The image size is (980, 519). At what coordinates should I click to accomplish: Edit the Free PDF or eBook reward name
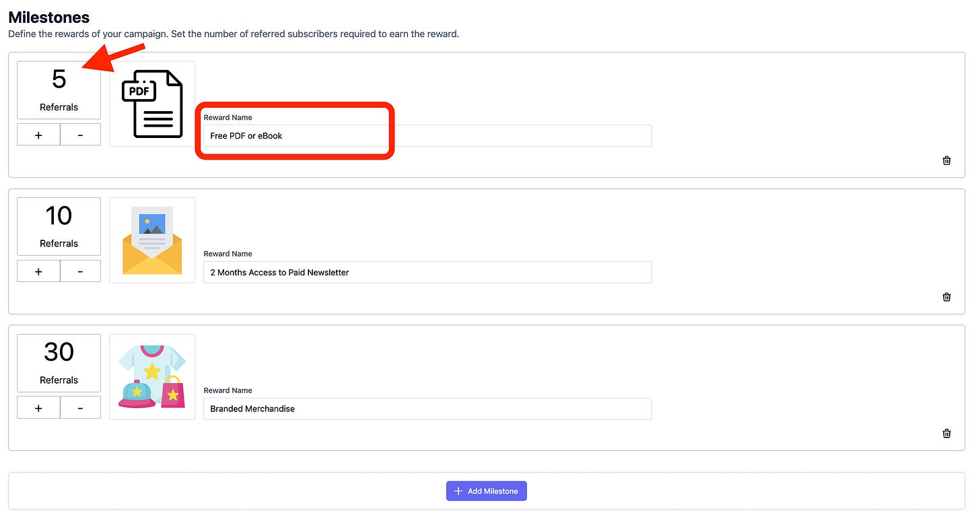click(x=427, y=135)
